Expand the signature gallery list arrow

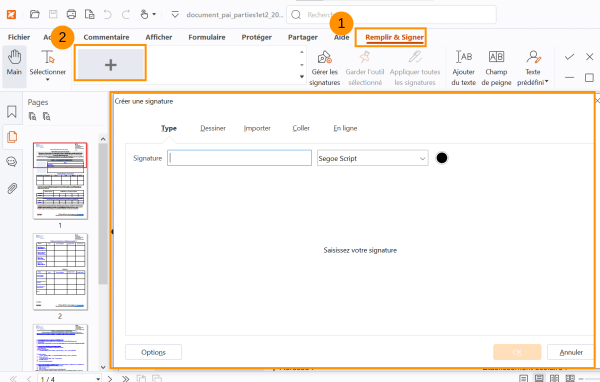pos(302,77)
